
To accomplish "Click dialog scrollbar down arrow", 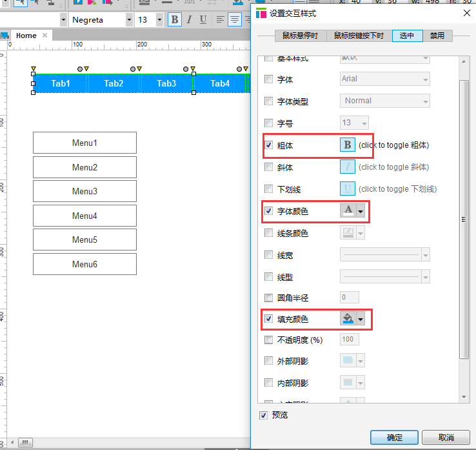I will click(x=464, y=397).
